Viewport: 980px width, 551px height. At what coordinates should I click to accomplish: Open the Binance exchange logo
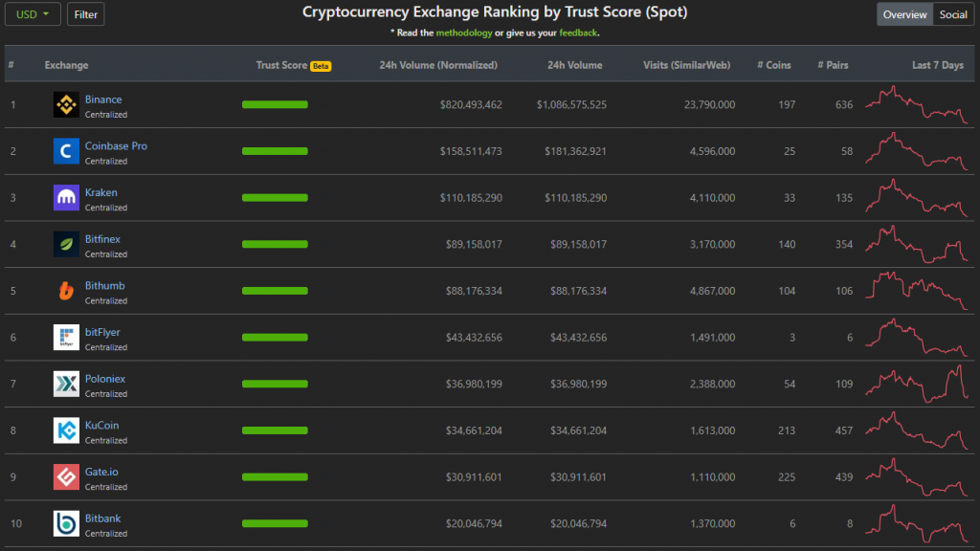(64, 105)
